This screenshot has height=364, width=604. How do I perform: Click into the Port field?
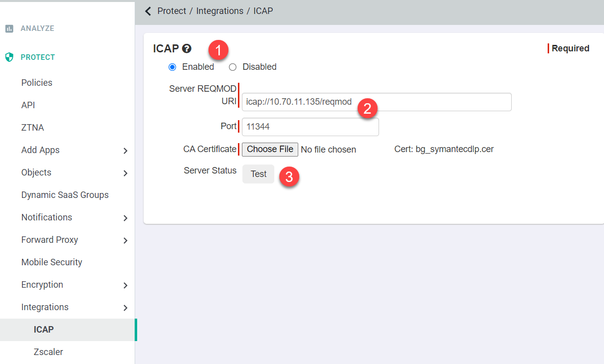(310, 127)
